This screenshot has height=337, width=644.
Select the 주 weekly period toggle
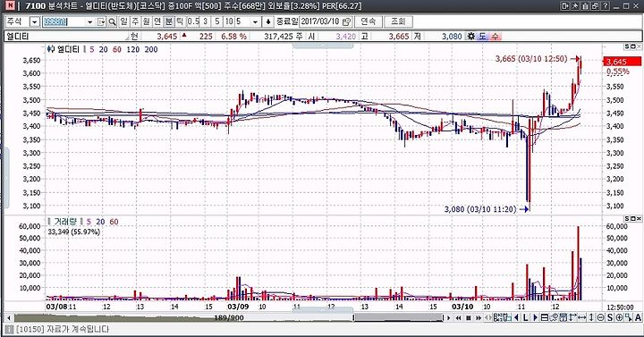click(x=135, y=21)
